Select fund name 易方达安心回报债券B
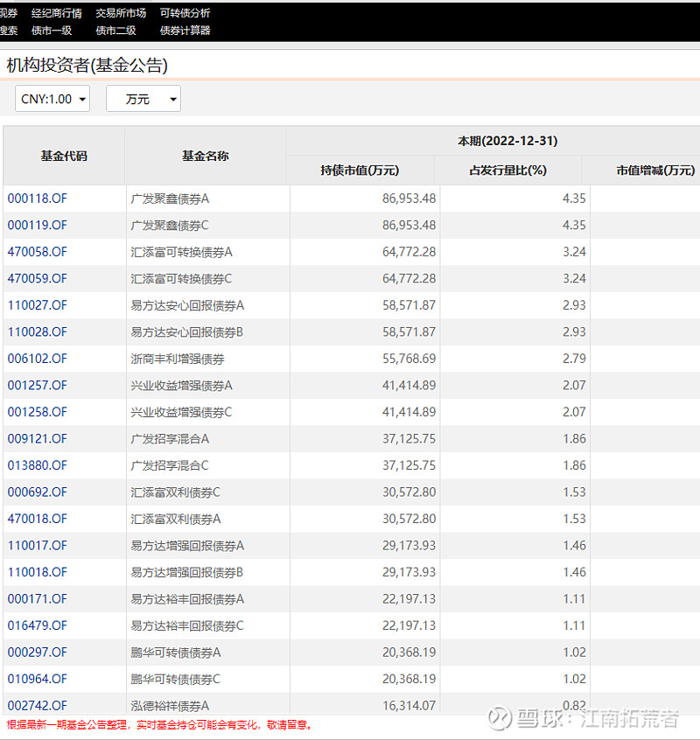Viewport: 700px width, 740px height. coord(187,332)
